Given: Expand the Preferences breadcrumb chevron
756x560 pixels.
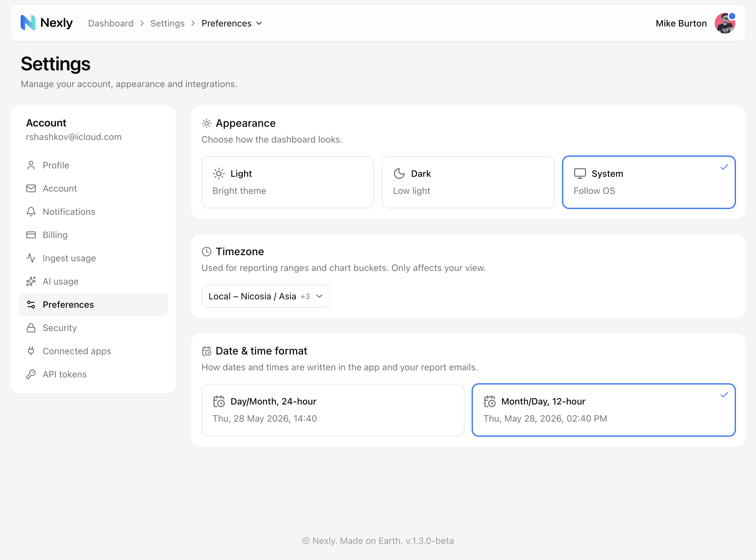Looking at the screenshot, I should pos(259,24).
